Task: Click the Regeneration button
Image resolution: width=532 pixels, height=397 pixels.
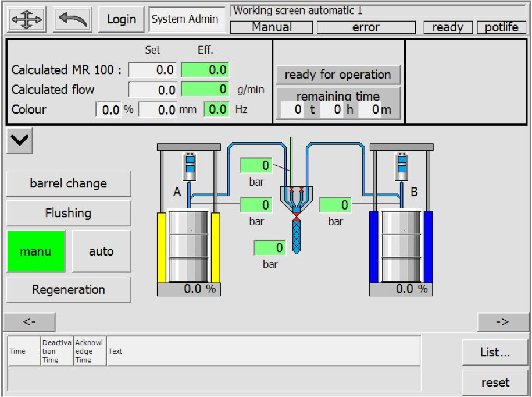Action: (x=69, y=290)
